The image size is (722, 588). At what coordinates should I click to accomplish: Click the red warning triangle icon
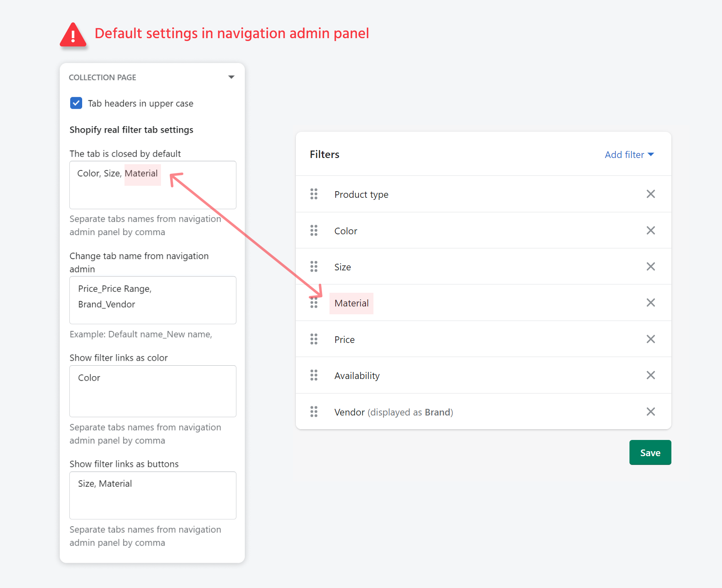pos(73,35)
